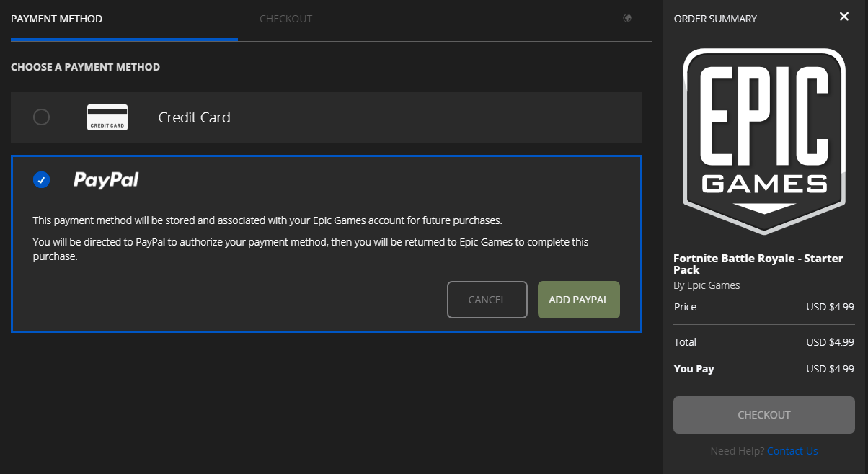Switch to the Checkout tab

click(286, 19)
